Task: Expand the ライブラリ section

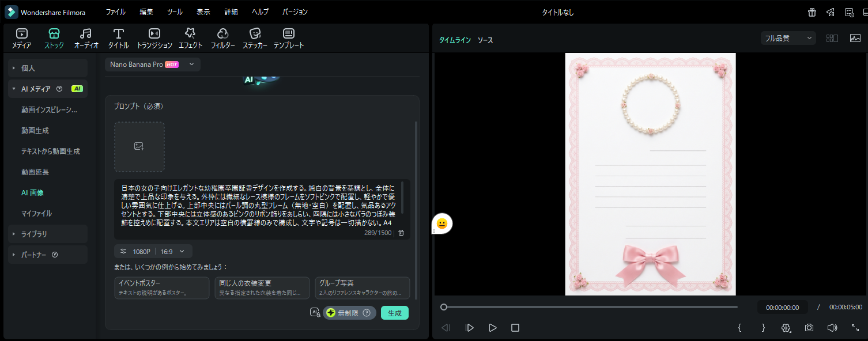Action: pos(48,234)
